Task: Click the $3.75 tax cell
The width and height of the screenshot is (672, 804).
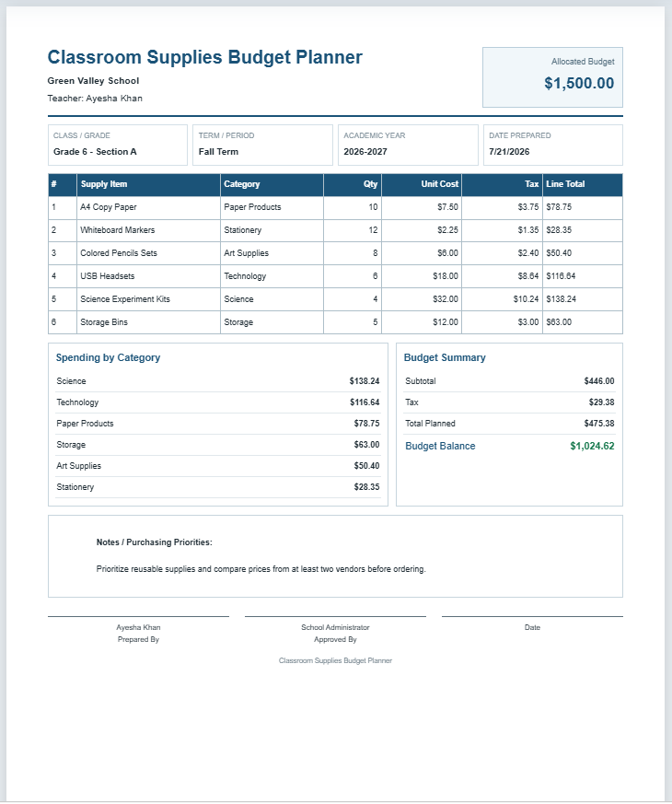Action: pos(502,207)
